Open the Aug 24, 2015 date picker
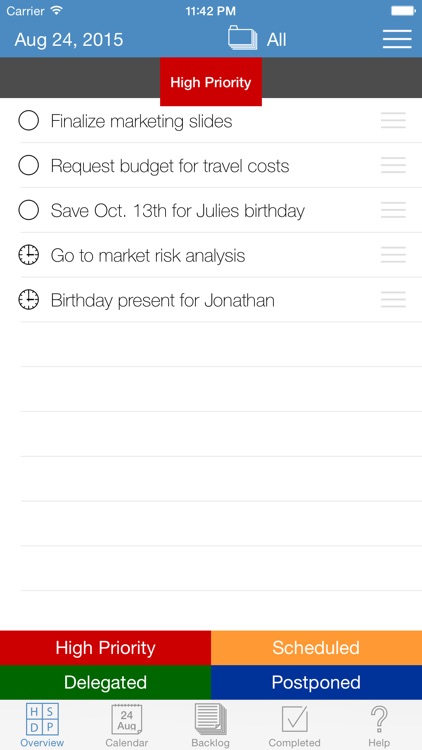The height and width of the screenshot is (750, 422). pyautogui.click(x=69, y=40)
